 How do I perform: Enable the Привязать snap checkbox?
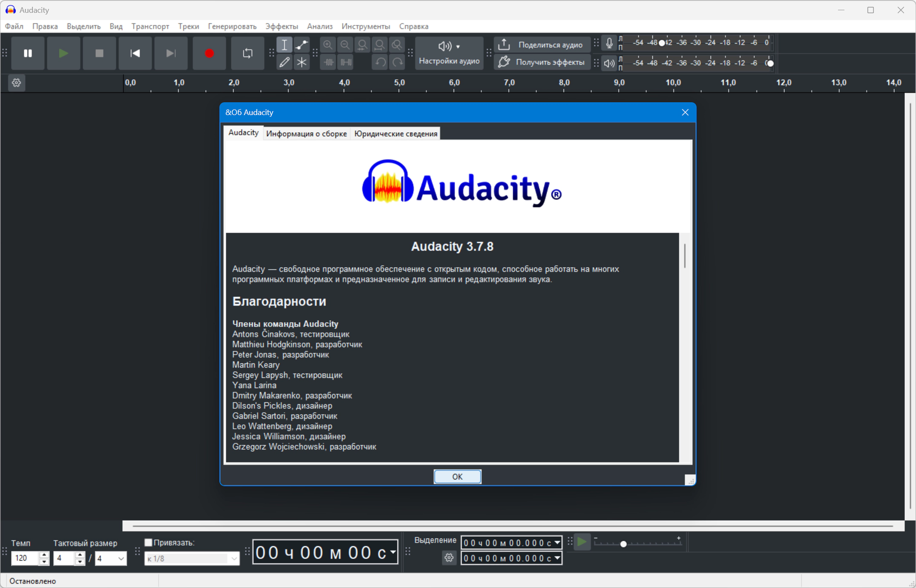[148, 542]
